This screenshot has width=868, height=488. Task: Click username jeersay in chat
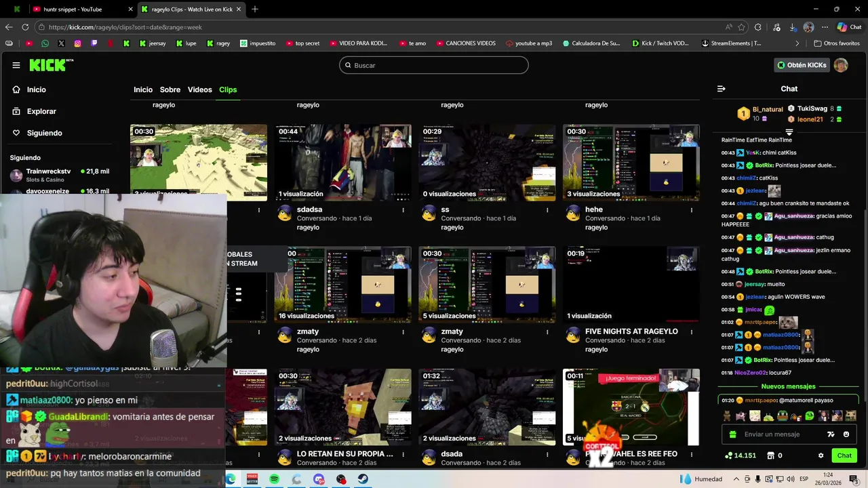[755, 284]
